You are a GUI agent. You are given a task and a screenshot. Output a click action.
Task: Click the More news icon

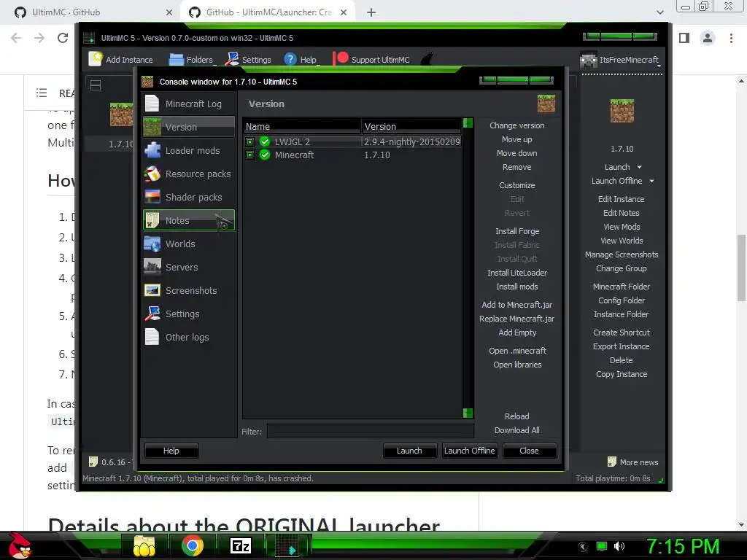pos(612,462)
